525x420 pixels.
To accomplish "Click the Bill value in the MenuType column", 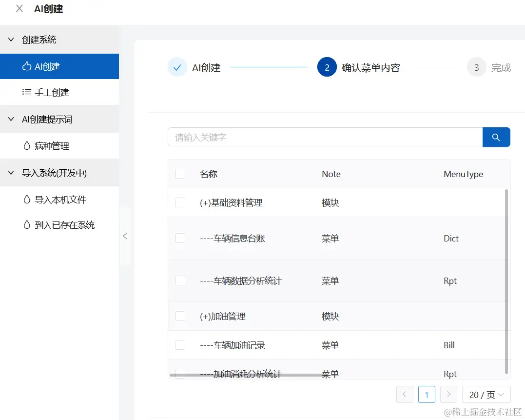I will pos(449,345).
